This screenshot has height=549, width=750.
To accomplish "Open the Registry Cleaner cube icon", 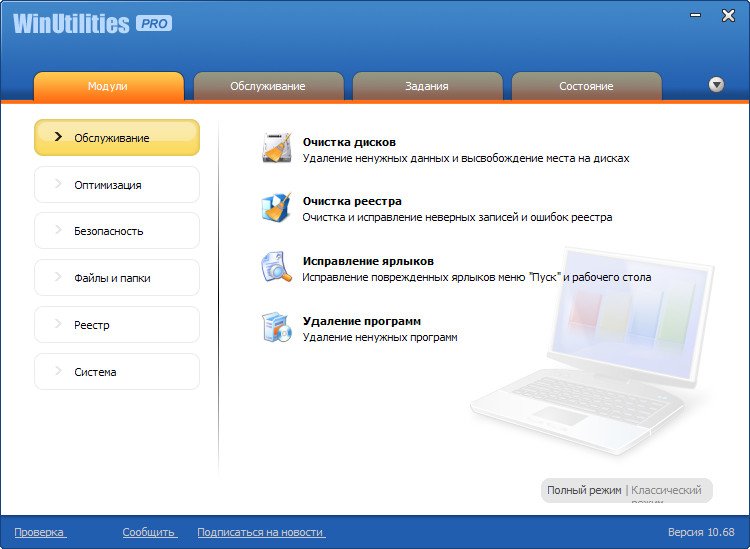I will click(x=276, y=208).
